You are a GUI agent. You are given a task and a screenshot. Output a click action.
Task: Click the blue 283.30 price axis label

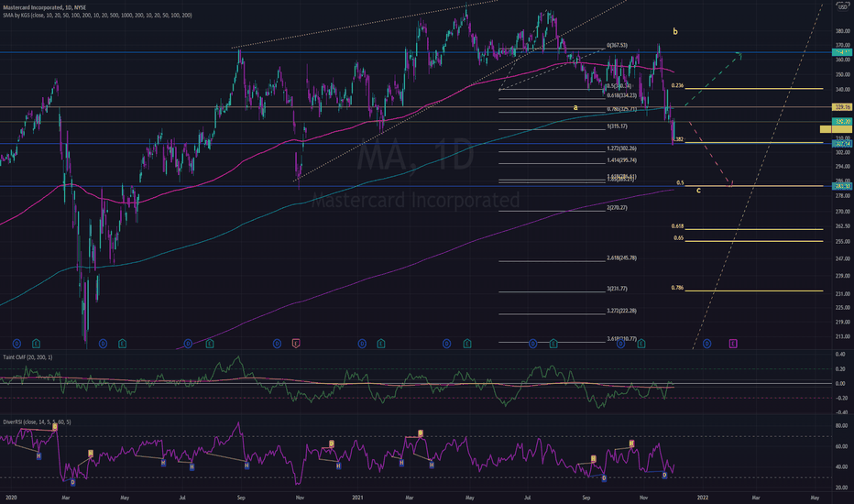(x=842, y=186)
